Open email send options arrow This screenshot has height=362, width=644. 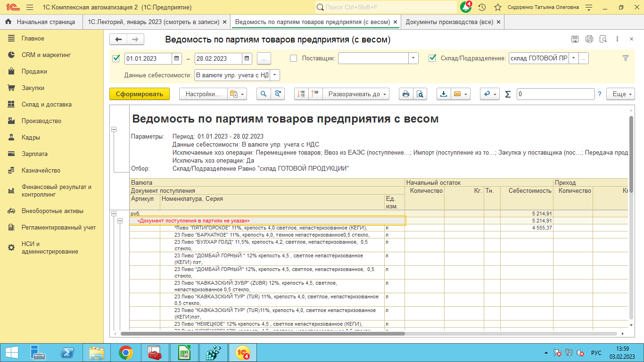(x=467, y=94)
